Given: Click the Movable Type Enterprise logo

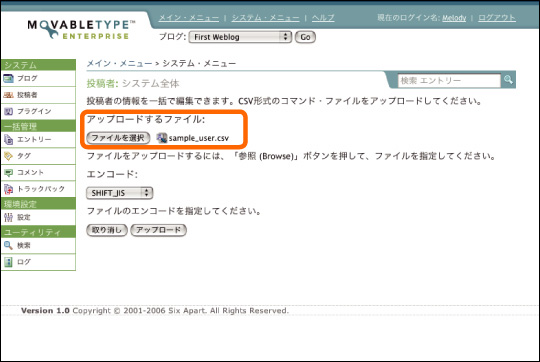Looking at the screenshot, I should [81, 30].
